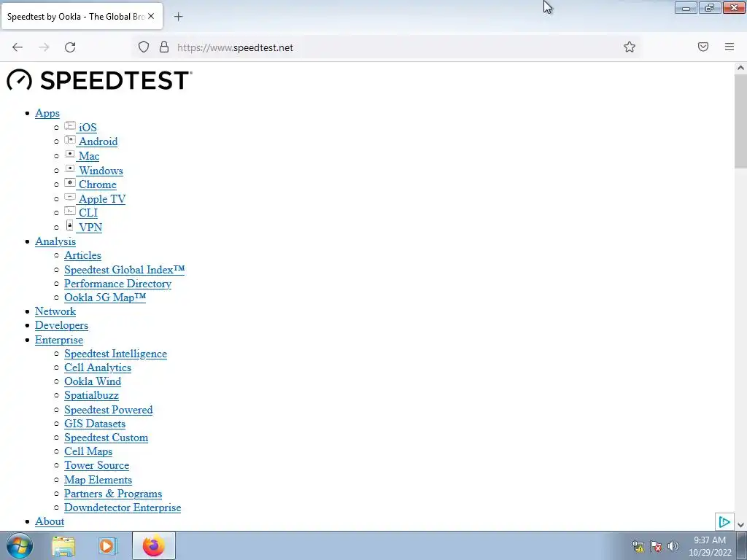Click the Android app icon image
The image size is (747, 560).
[70, 140]
